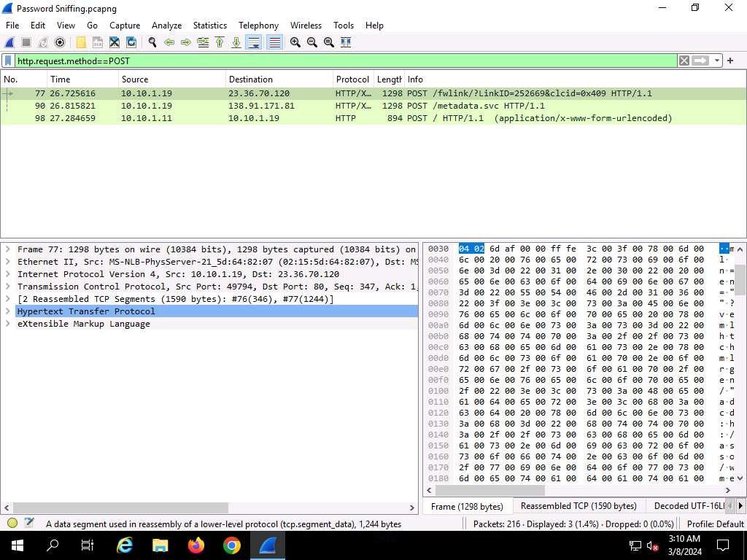Click the Find a packet magnifier icon
Viewport: 747px width, 560px height.
point(152,42)
